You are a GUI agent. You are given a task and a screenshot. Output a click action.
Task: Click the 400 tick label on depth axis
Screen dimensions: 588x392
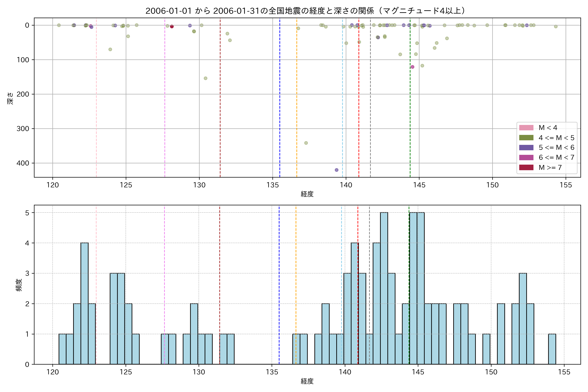(23, 163)
